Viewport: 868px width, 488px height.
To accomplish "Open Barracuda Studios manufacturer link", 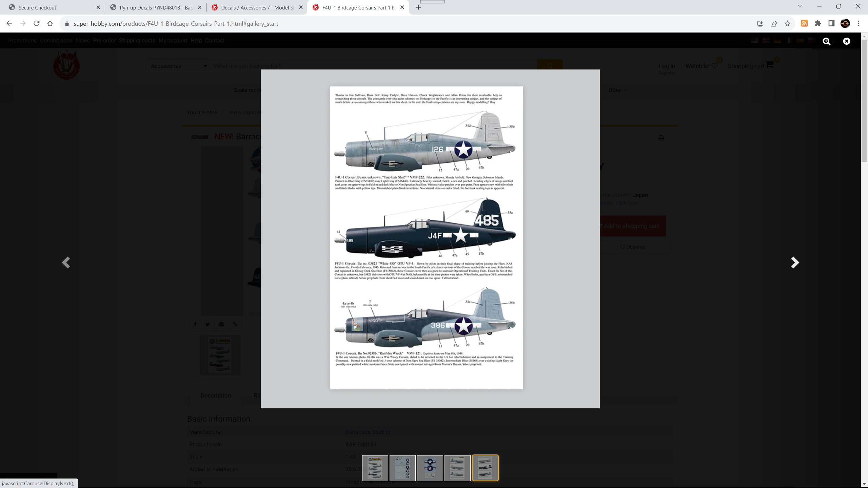I will (x=368, y=432).
